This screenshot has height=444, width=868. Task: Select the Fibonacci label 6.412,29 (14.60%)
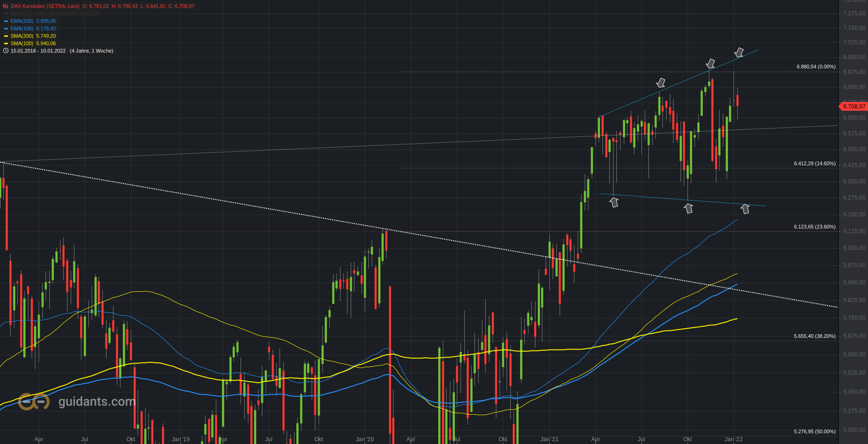(x=815, y=163)
